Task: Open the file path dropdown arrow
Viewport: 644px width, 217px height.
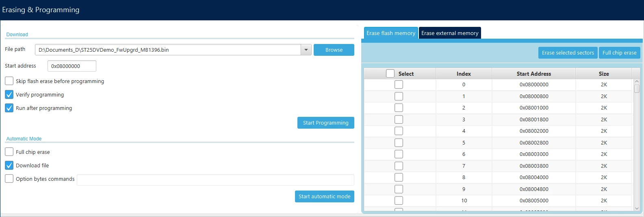Action: [306, 50]
